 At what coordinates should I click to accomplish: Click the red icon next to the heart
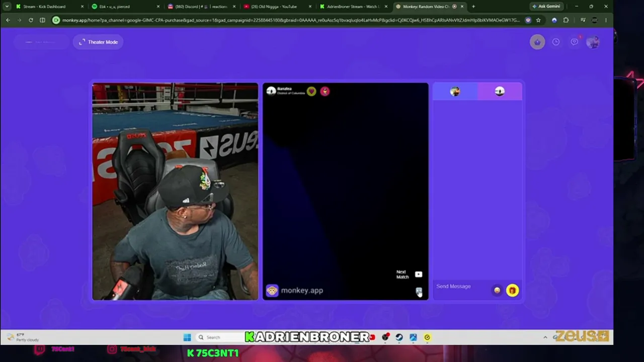click(x=325, y=91)
